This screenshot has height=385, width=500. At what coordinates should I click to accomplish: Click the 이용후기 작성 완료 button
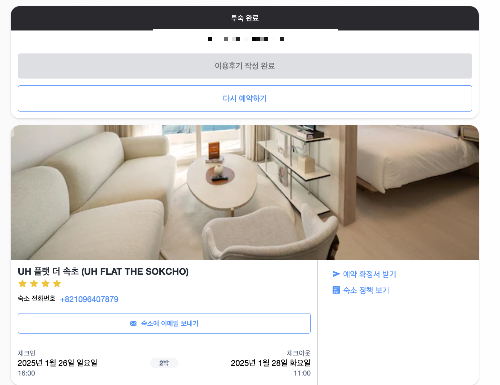(x=245, y=66)
